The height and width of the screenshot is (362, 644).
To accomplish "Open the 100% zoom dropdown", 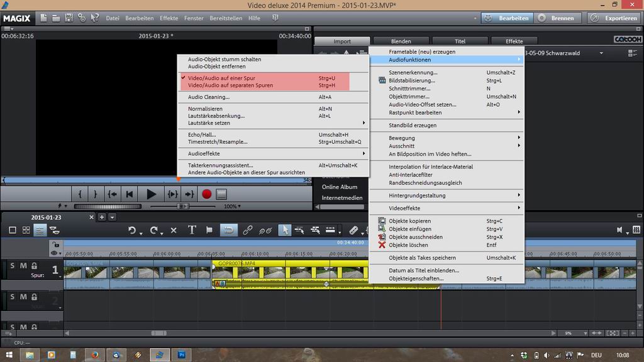I will (x=233, y=206).
